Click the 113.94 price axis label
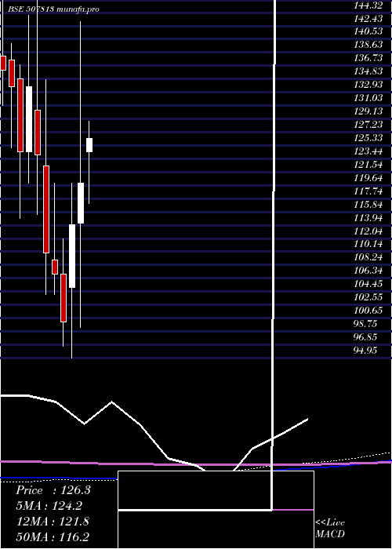Viewport: 392px width, 549px height. tap(368, 218)
